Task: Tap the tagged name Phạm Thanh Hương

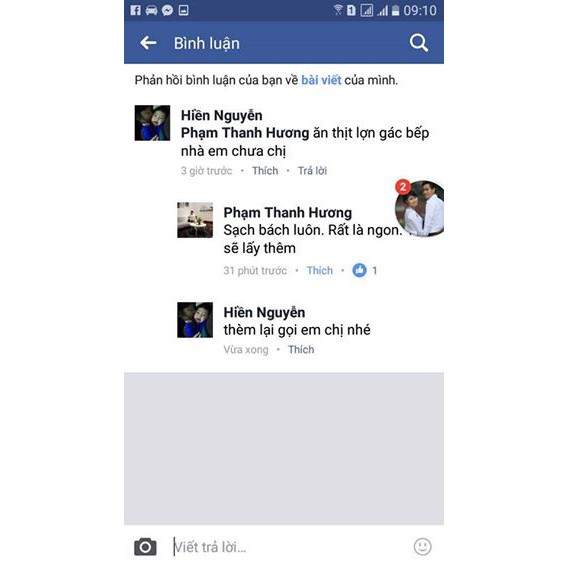Action: (x=245, y=133)
